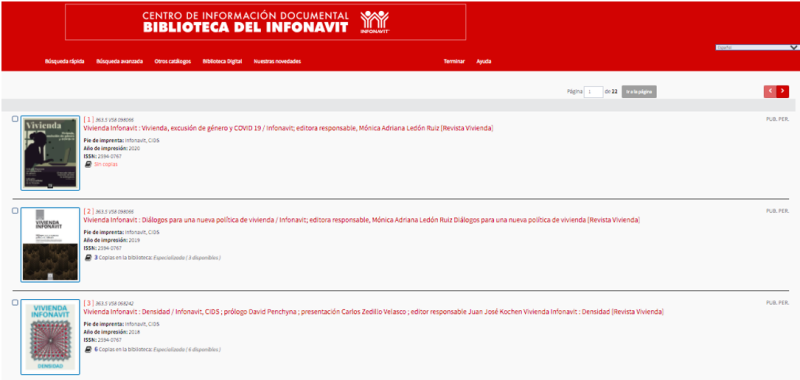The height and width of the screenshot is (380, 800).
Task: Open Búsqueda avanzada menu item
Action: click(119, 61)
